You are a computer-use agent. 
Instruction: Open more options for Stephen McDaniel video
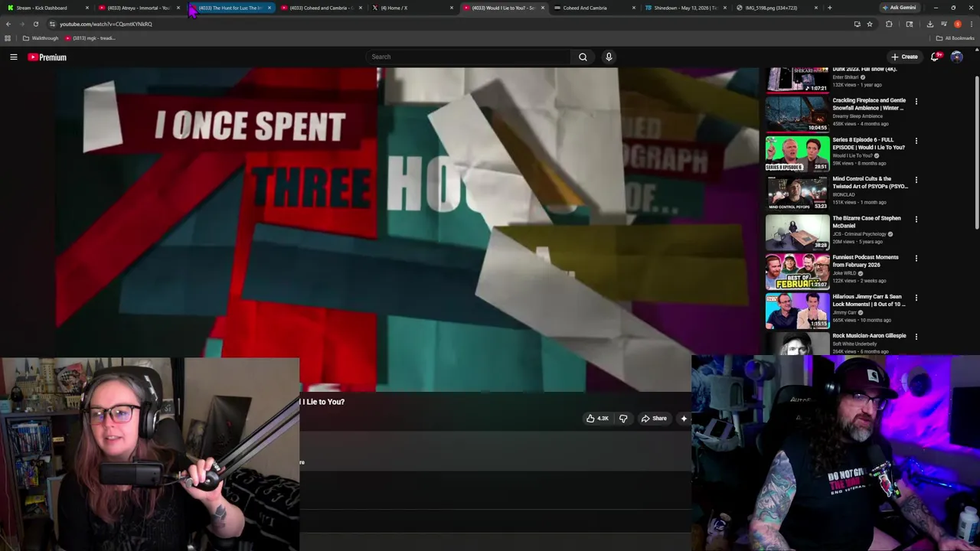pyautogui.click(x=916, y=219)
